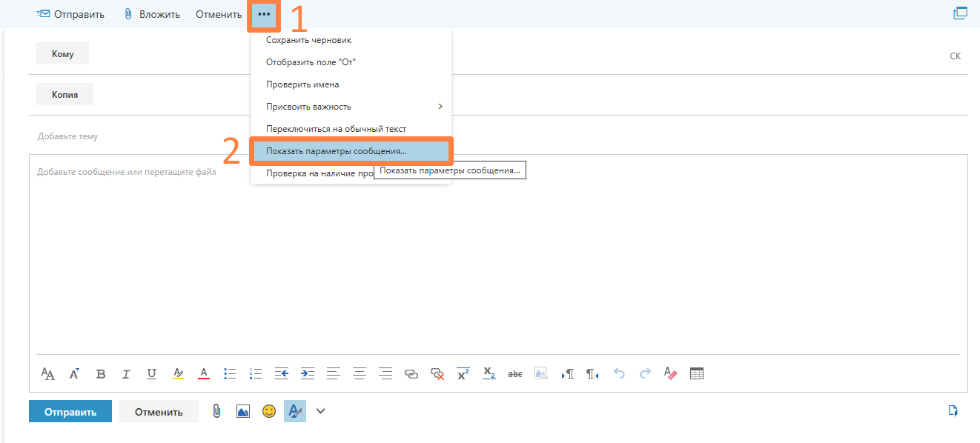This screenshot has height=443, width=980.
Task: Attach a file with bottom paperclip icon
Action: coord(216,411)
